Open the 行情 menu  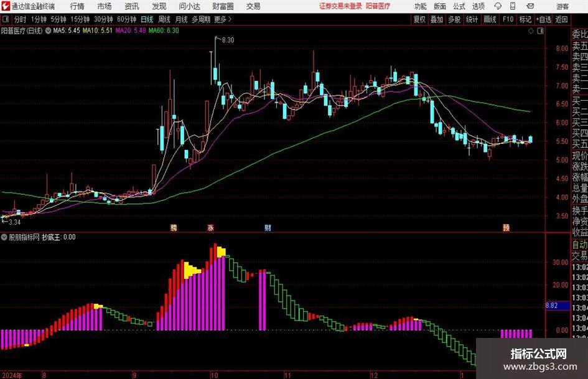(x=77, y=6)
